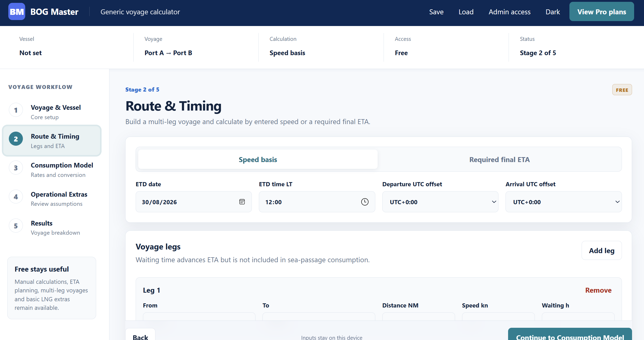Open the ETD time clock picker icon

tap(365, 202)
